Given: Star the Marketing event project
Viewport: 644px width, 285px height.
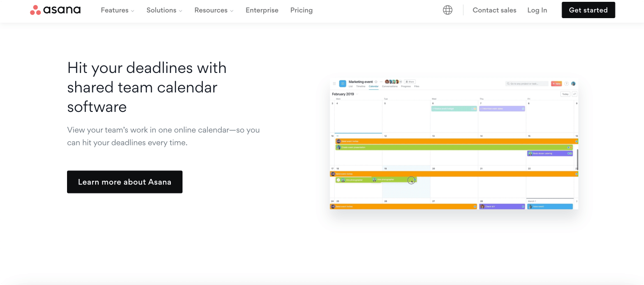Looking at the screenshot, I should pos(376,82).
